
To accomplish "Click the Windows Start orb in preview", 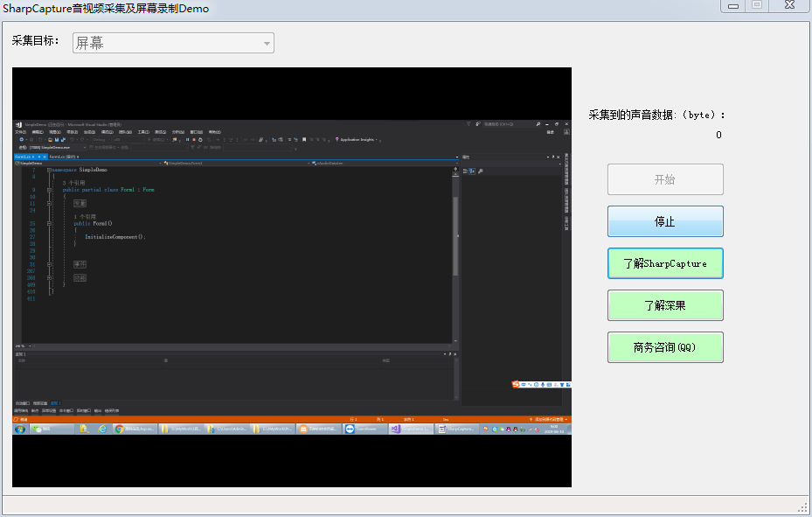I will 20,429.
